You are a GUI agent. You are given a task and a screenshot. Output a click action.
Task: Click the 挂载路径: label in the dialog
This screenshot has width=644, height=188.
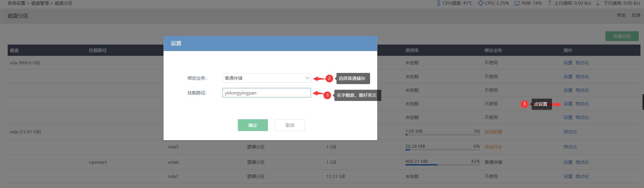coord(197,93)
